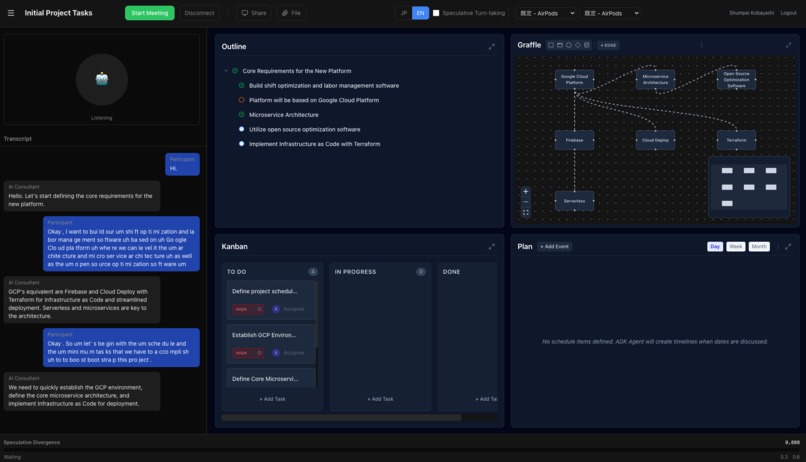This screenshot has height=462, width=806.
Task: Toggle status circle for Platform based on Google Cloud
Action: point(241,100)
